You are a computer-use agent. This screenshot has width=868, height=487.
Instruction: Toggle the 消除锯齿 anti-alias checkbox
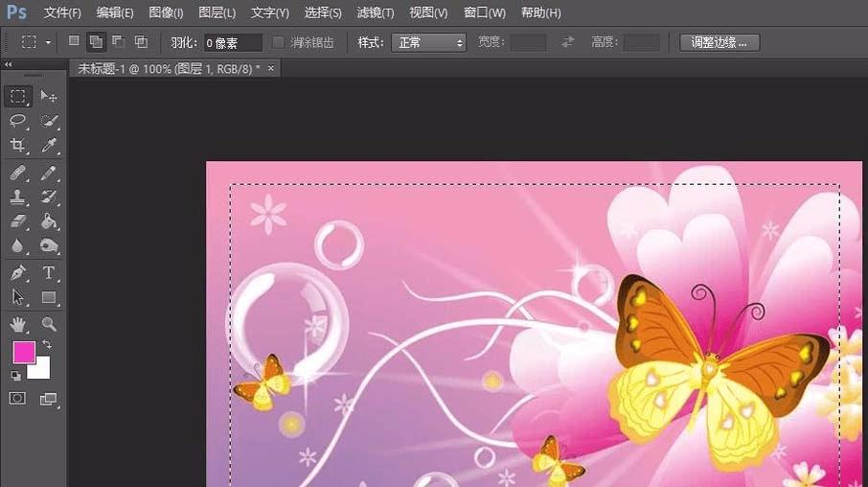point(279,42)
